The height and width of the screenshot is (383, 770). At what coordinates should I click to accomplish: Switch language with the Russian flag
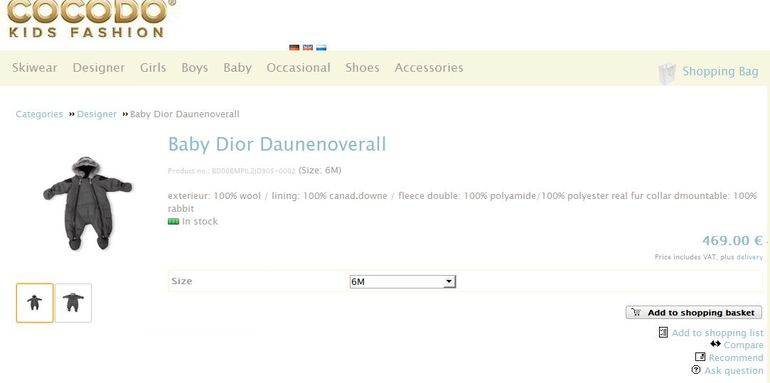tap(322, 48)
